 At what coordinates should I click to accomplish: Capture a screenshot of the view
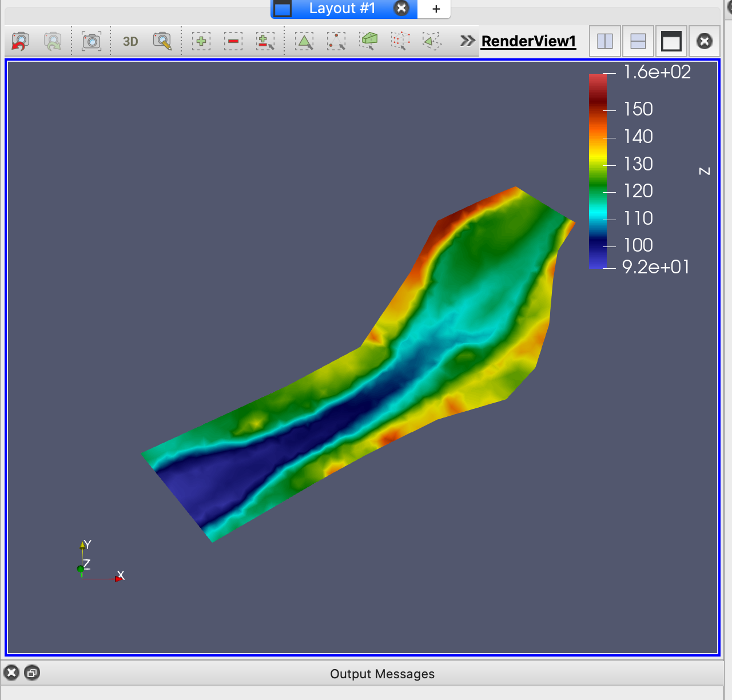pyautogui.click(x=91, y=41)
